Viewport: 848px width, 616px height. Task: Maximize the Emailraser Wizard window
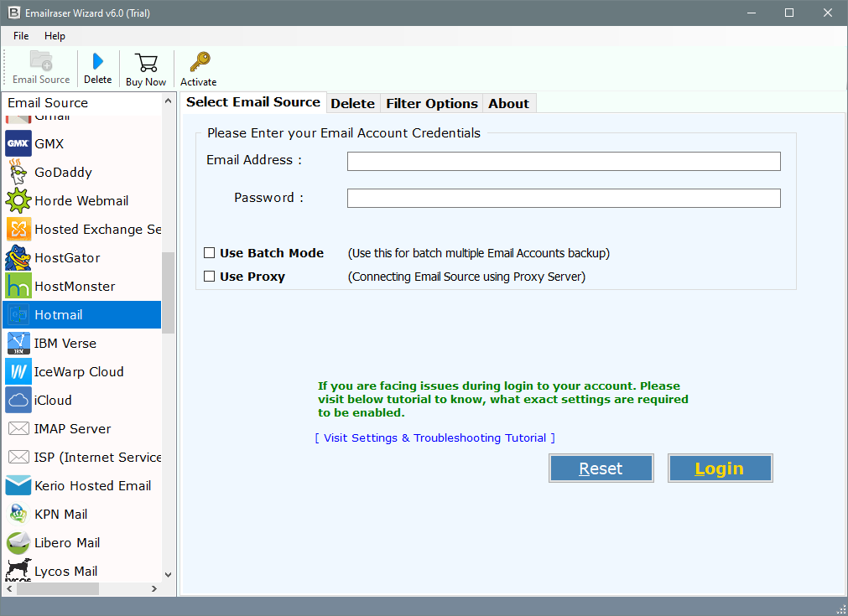coord(789,13)
